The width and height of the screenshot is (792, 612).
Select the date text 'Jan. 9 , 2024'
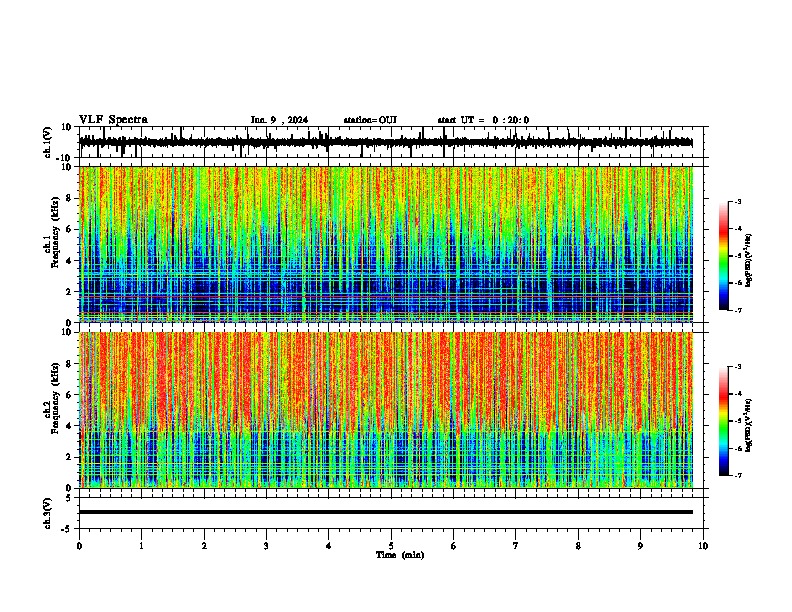click(x=279, y=120)
